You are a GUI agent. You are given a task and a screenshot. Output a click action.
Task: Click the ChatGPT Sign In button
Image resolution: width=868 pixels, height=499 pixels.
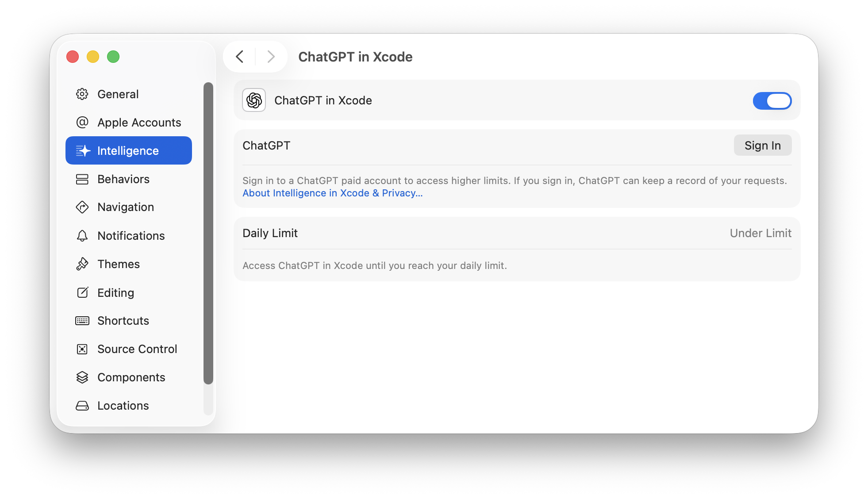[762, 146]
